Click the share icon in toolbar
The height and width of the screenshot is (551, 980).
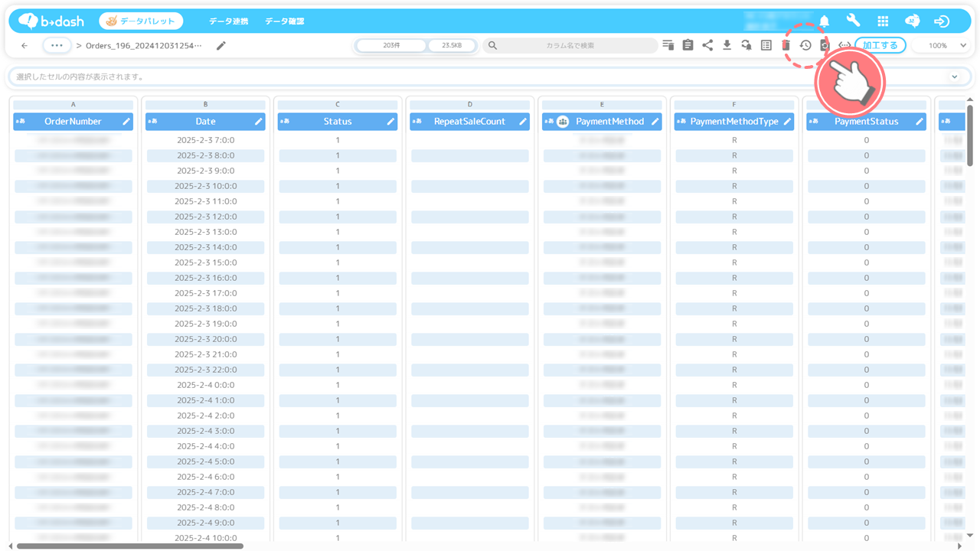[x=707, y=46]
